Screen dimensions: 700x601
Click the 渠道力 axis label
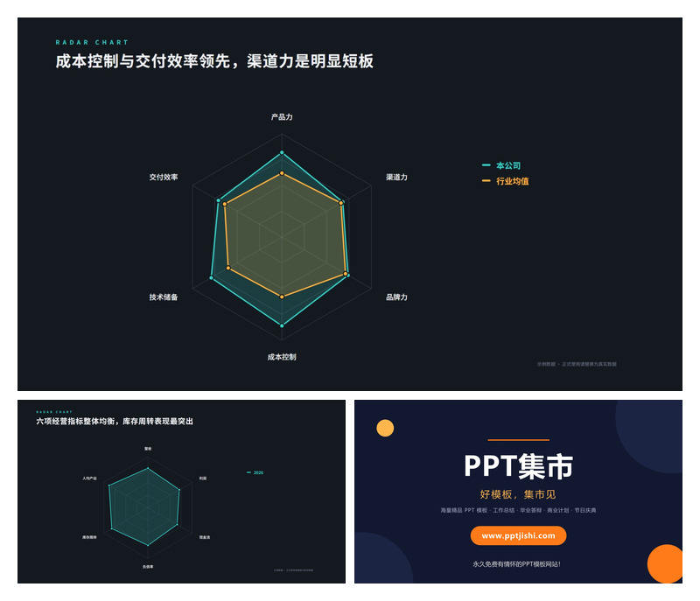click(396, 177)
